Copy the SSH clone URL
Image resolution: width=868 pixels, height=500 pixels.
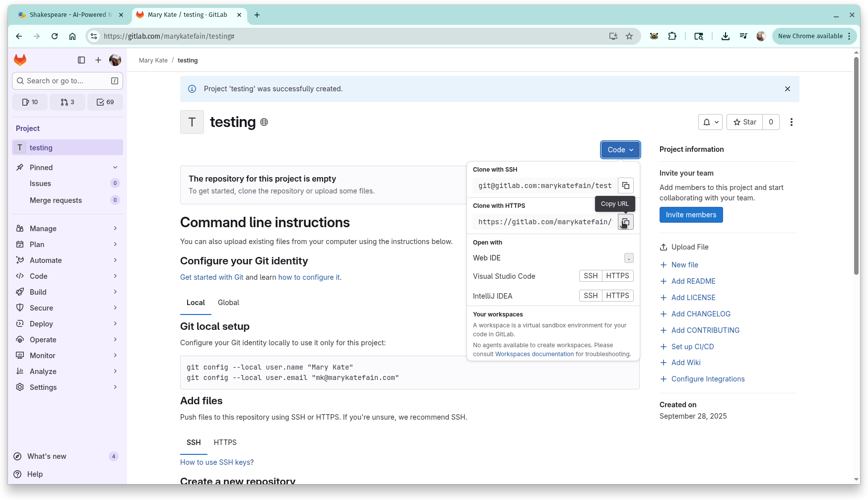click(x=625, y=185)
